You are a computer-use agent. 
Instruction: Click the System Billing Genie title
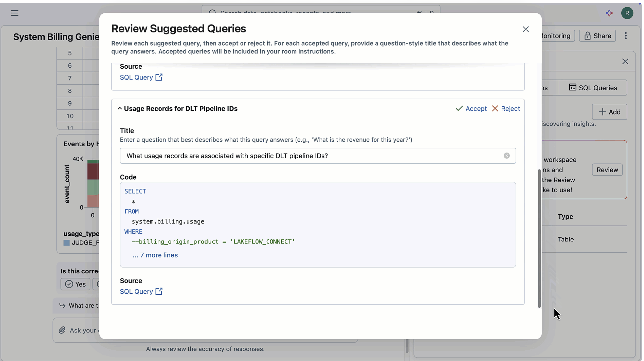pyautogui.click(x=56, y=37)
